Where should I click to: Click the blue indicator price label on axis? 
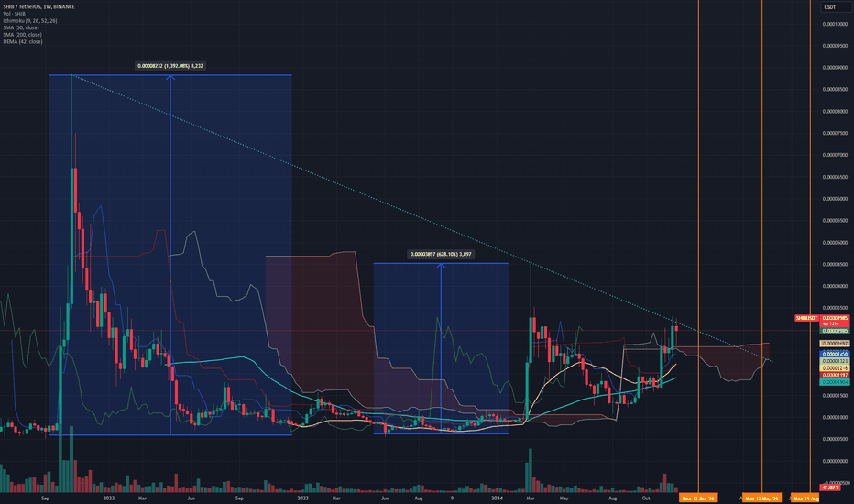pos(835,354)
